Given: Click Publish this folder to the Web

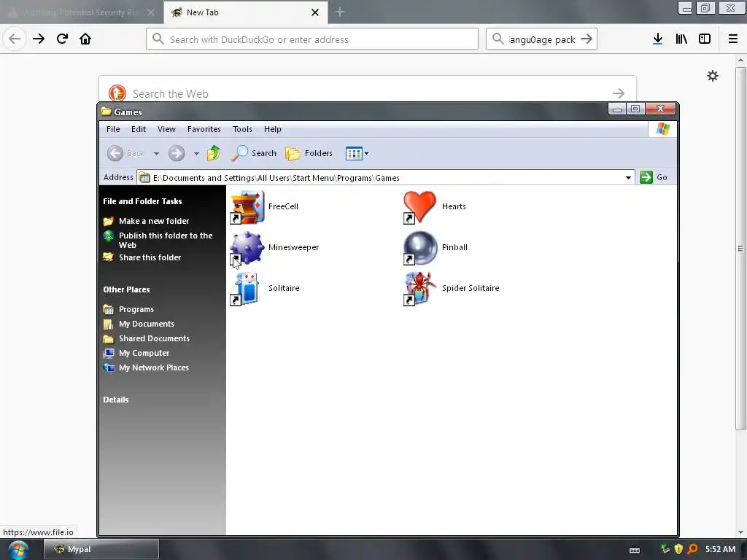Looking at the screenshot, I should pos(166,240).
